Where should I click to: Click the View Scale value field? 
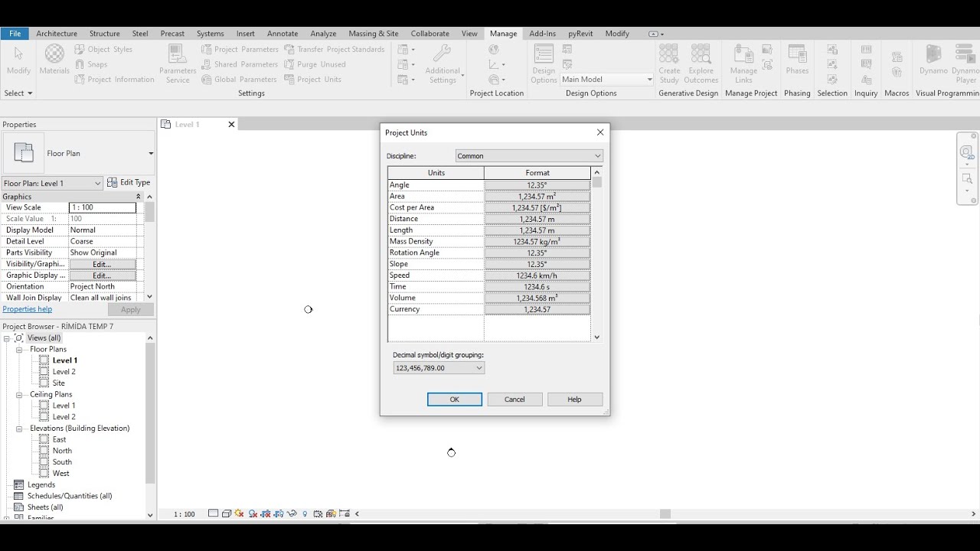coord(103,207)
